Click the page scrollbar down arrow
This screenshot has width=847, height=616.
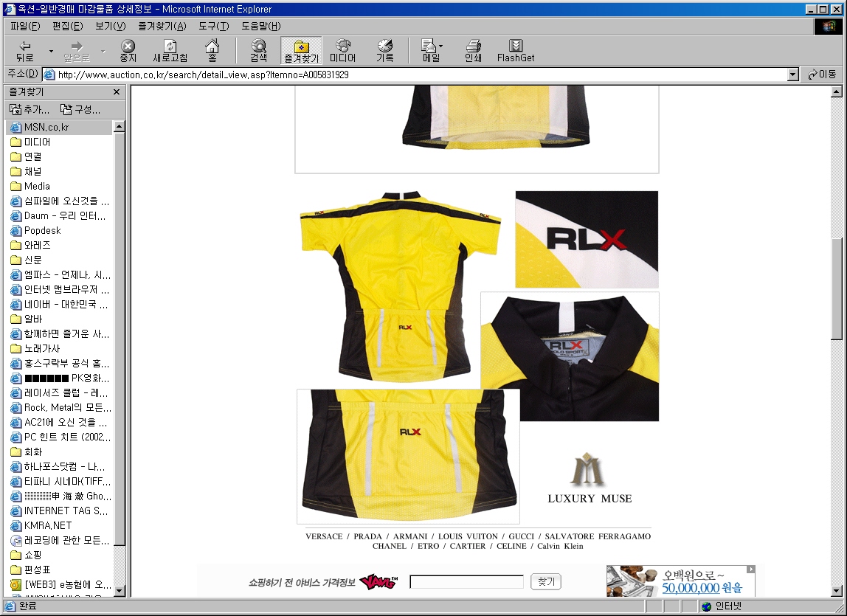pos(836,590)
